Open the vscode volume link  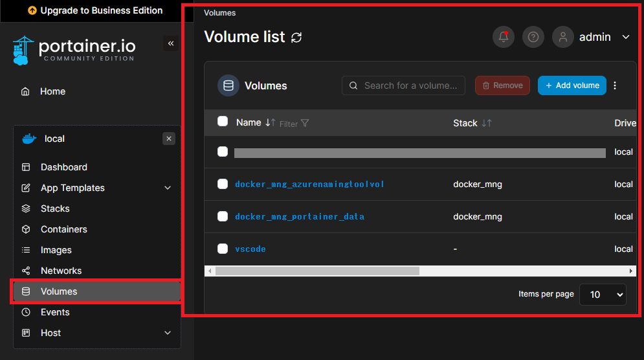pos(250,249)
